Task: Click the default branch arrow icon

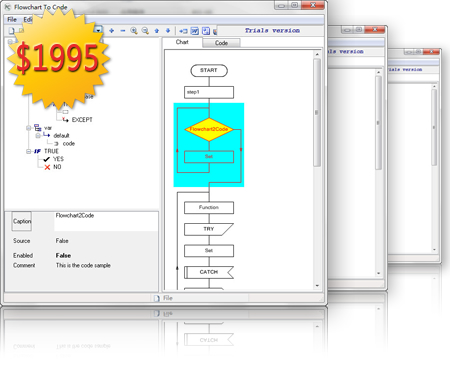Action: coord(47,135)
